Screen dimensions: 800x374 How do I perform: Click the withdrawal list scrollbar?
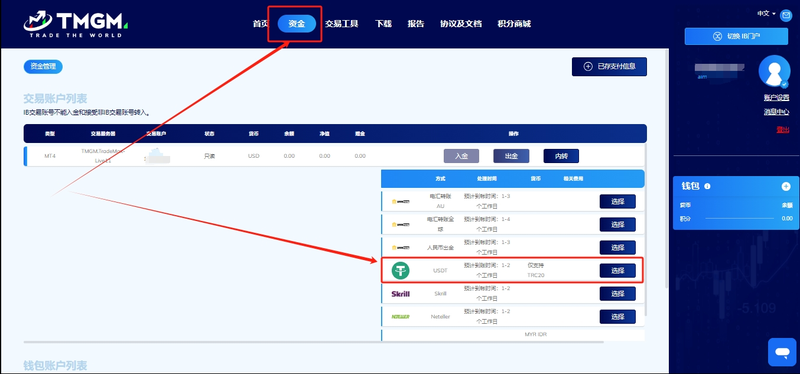click(x=647, y=230)
